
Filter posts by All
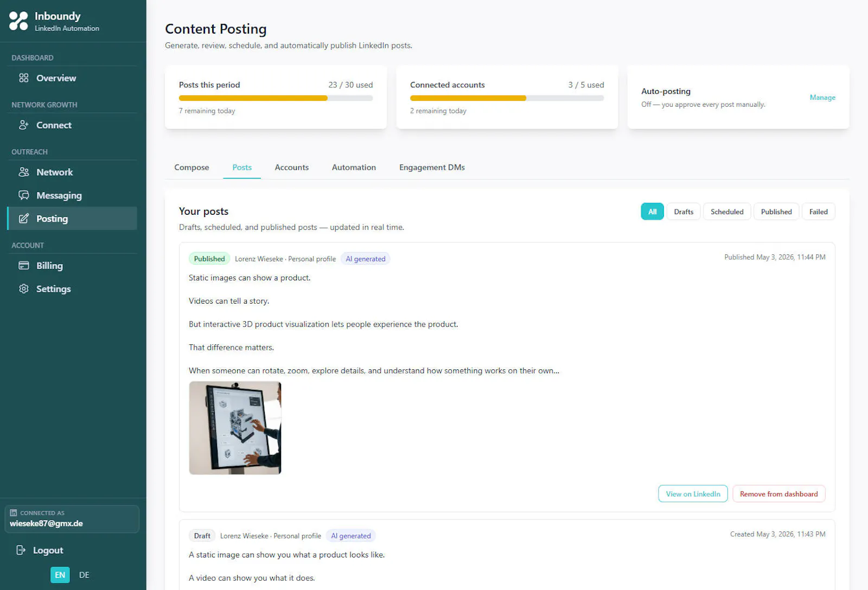pos(652,212)
